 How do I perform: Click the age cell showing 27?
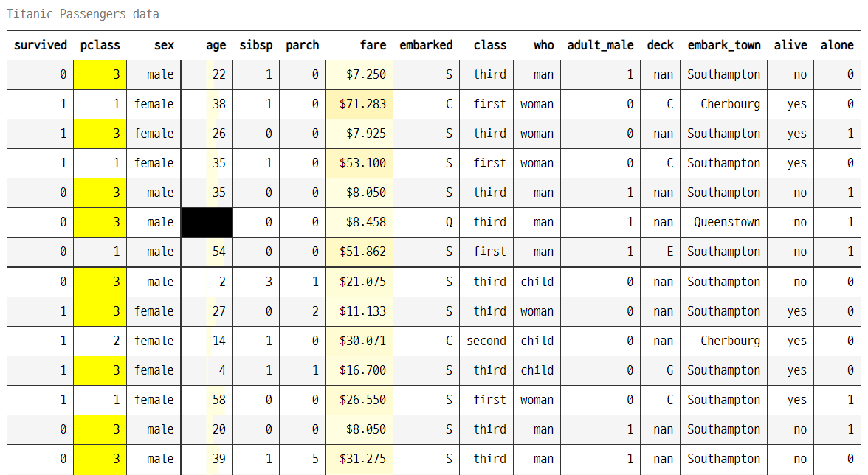coord(207,311)
